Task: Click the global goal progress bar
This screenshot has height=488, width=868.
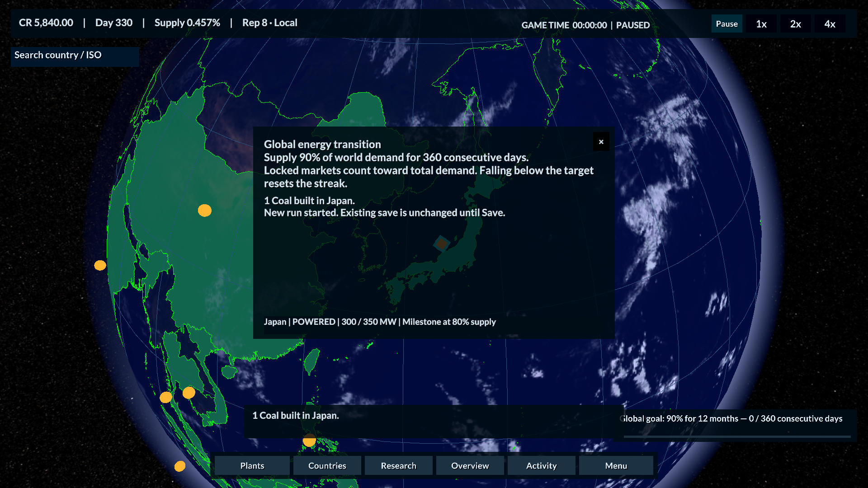Action: [x=737, y=436]
